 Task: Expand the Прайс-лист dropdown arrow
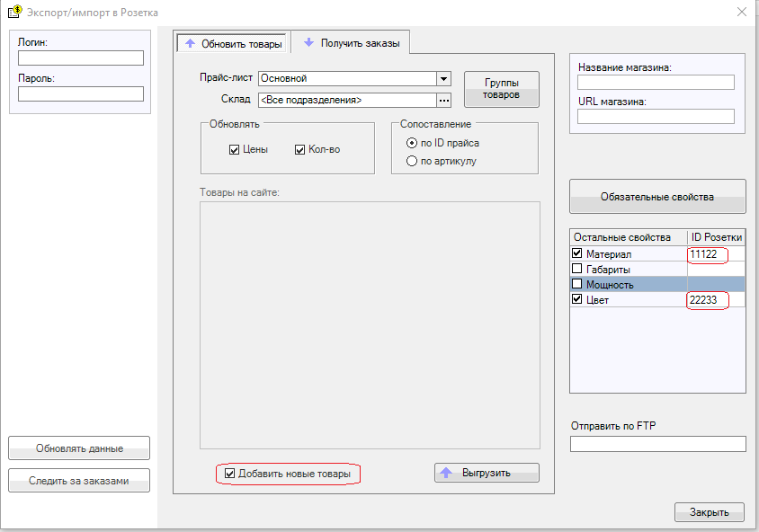(x=443, y=78)
